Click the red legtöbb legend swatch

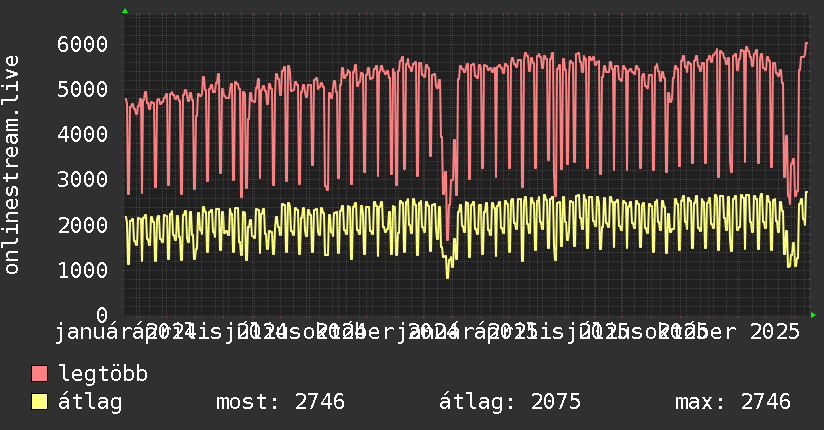point(39,374)
